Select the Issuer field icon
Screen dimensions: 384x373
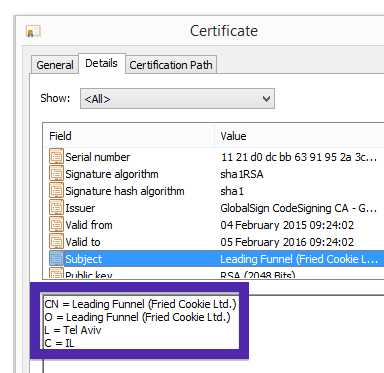tap(56, 207)
